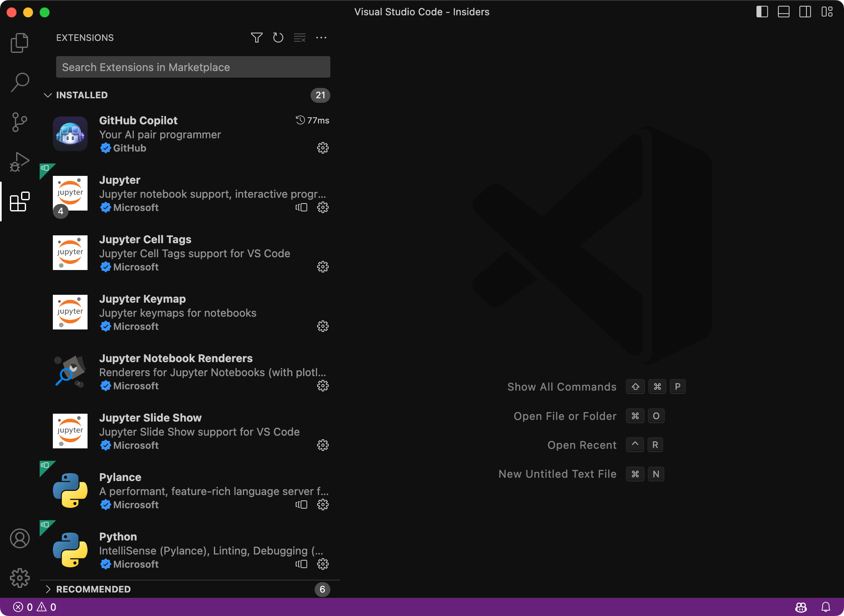Open manage gear for Python extension
844x616 pixels.
pos(322,564)
